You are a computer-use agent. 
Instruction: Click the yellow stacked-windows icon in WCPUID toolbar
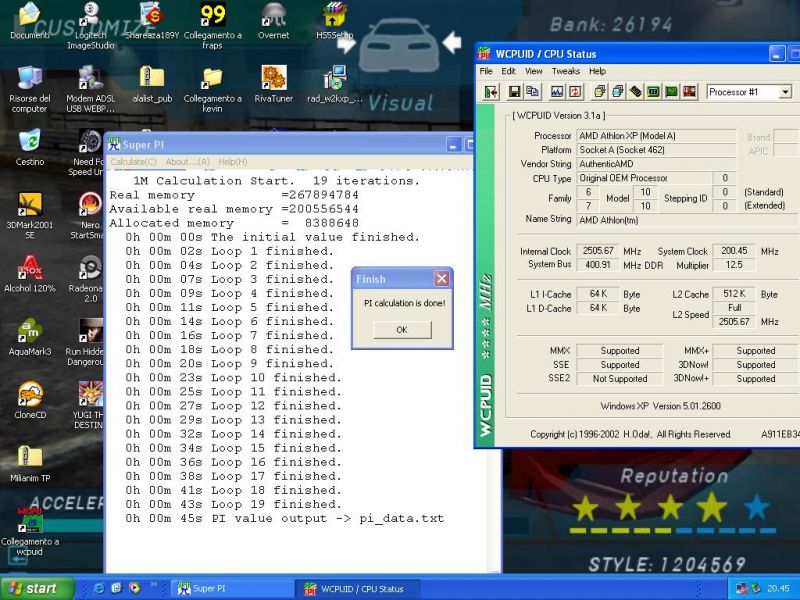pos(599,92)
